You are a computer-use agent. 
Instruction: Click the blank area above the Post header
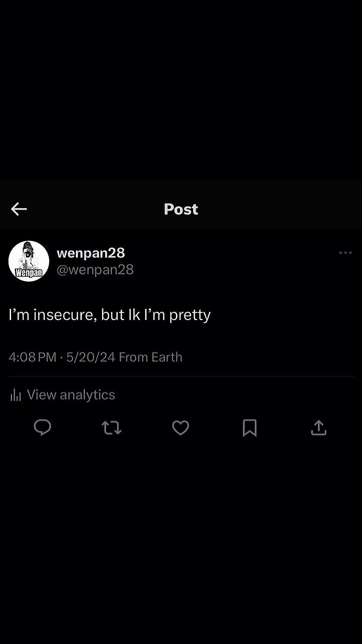181,91
